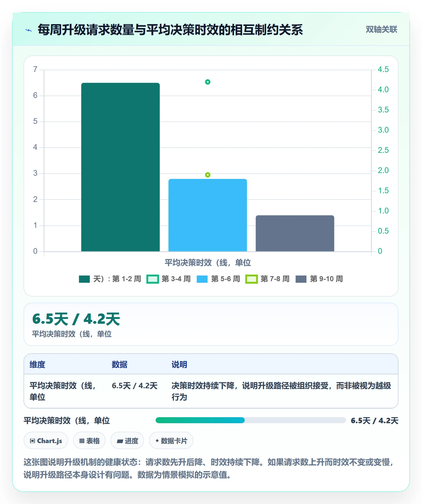422x504 pixels.
Task: Click the 双轴关联 badge in header
Action: coord(381,30)
